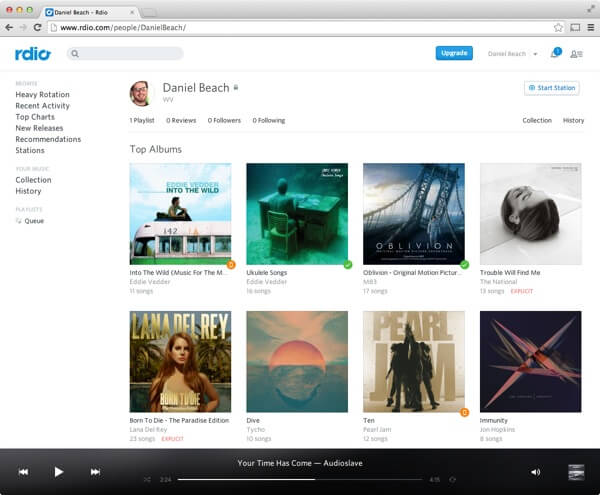
Task: Click the Upgrade button
Action: pos(454,53)
